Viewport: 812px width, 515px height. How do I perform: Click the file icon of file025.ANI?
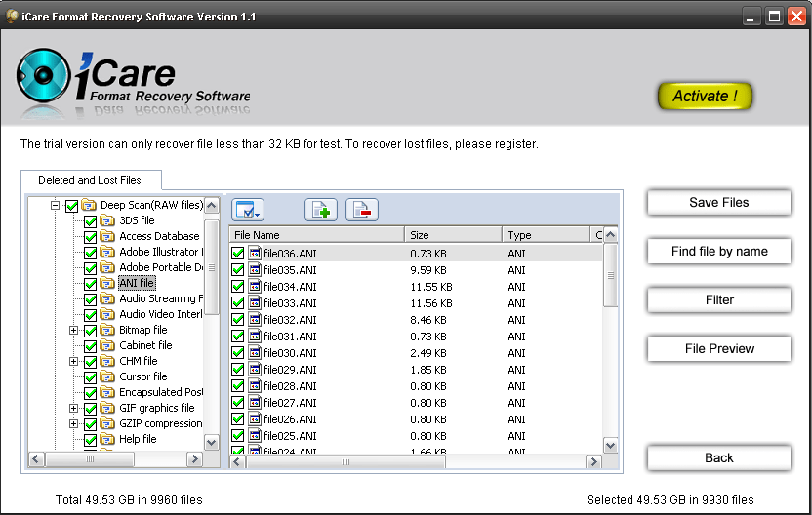click(x=255, y=435)
